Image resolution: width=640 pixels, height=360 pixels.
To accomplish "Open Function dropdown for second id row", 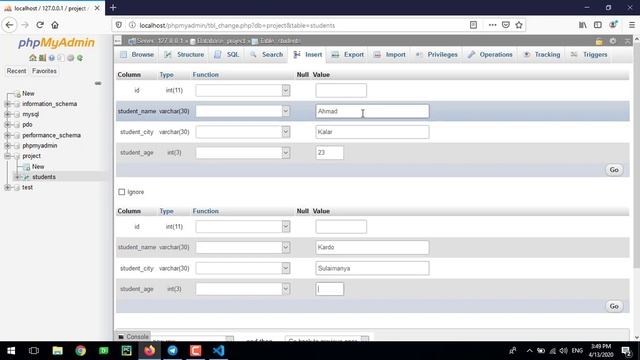I will [x=243, y=227].
